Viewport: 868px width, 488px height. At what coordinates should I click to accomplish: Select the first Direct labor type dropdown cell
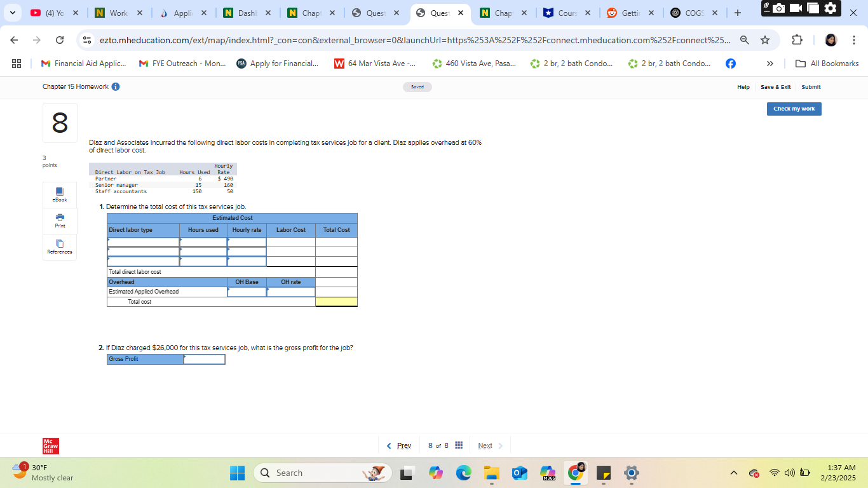point(144,242)
